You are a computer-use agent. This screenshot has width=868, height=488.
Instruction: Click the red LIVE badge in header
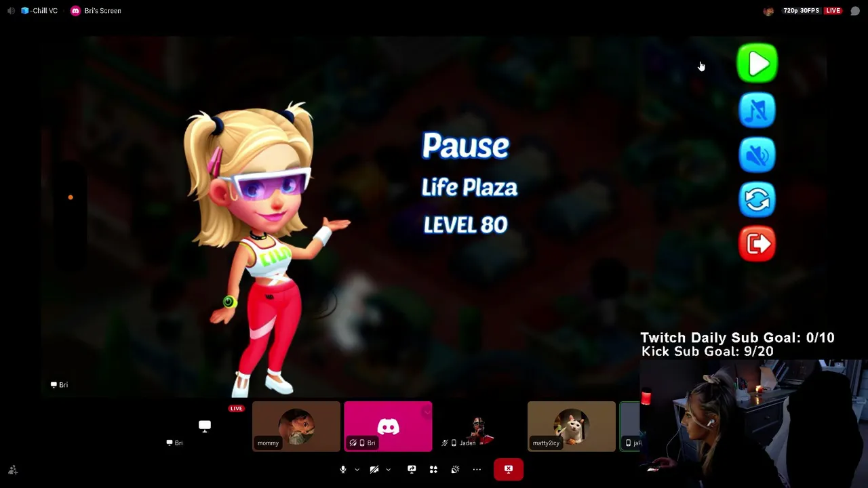833,11
